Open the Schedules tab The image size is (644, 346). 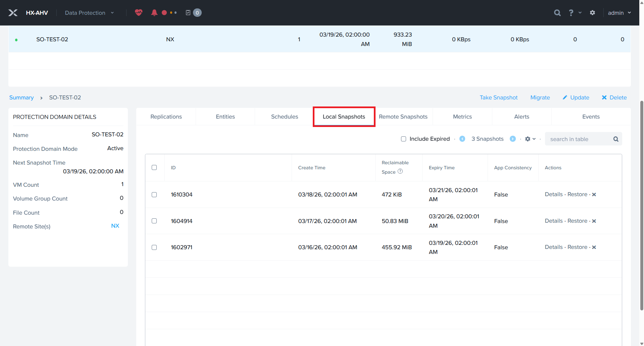click(284, 117)
